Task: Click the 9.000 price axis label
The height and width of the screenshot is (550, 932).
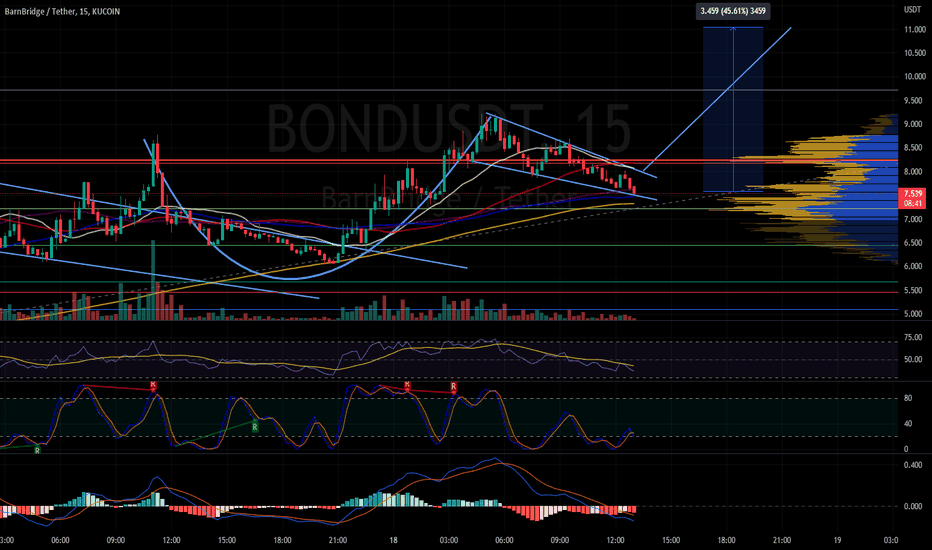Action: point(914,124)
